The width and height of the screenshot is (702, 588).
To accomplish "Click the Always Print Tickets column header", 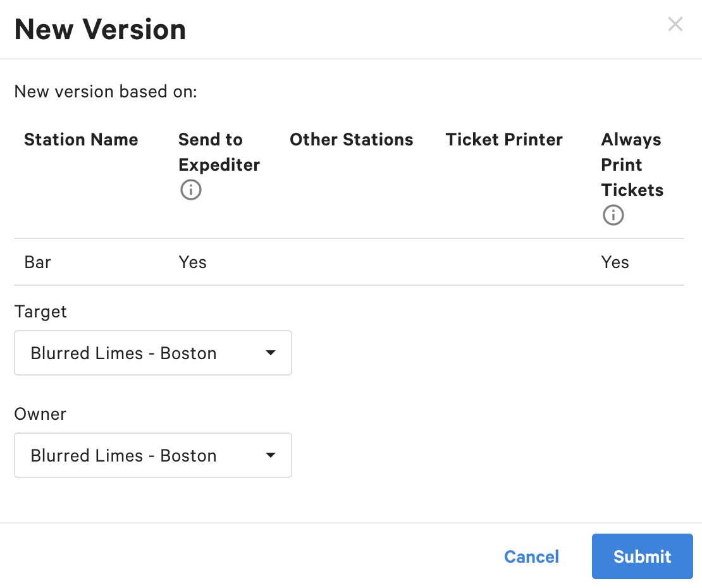I will click(x=632, y=164).
